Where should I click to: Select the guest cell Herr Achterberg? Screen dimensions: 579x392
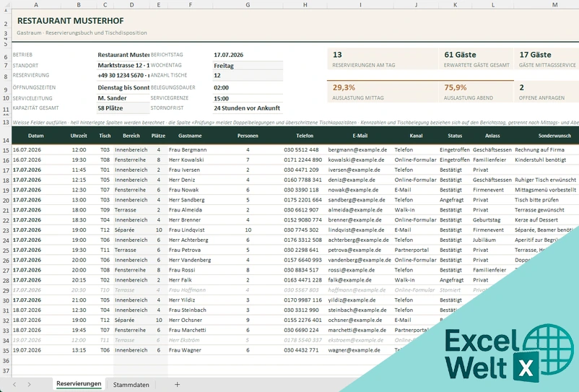click(190, 240)
